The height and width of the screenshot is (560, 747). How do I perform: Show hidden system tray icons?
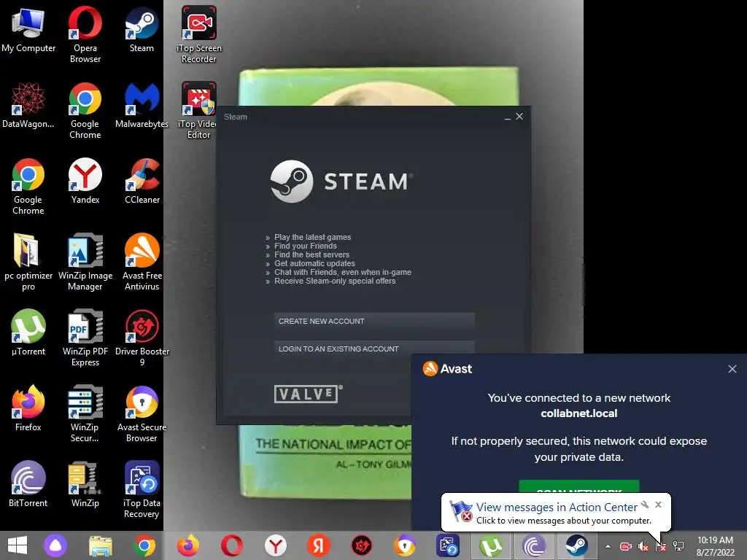pyautogui.click(x=608, y=546)
